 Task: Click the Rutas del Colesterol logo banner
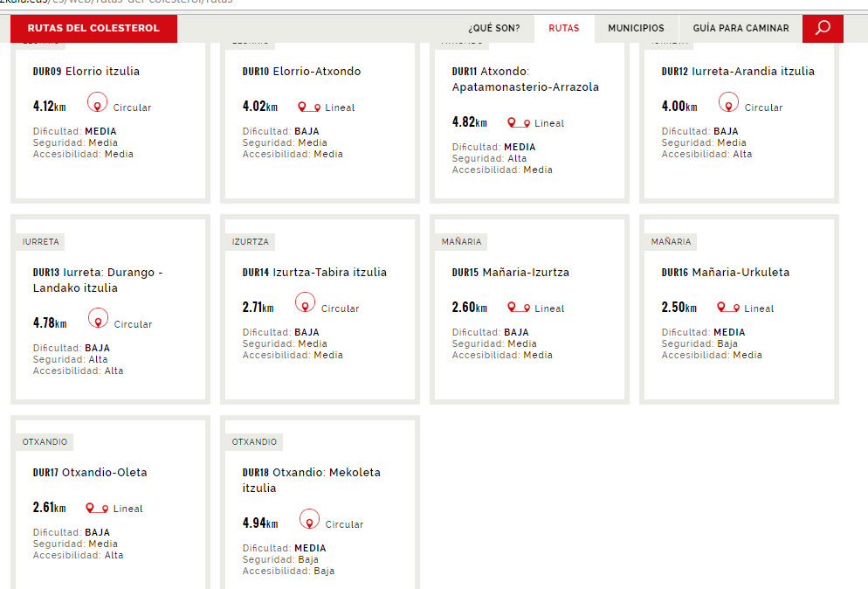93,28
